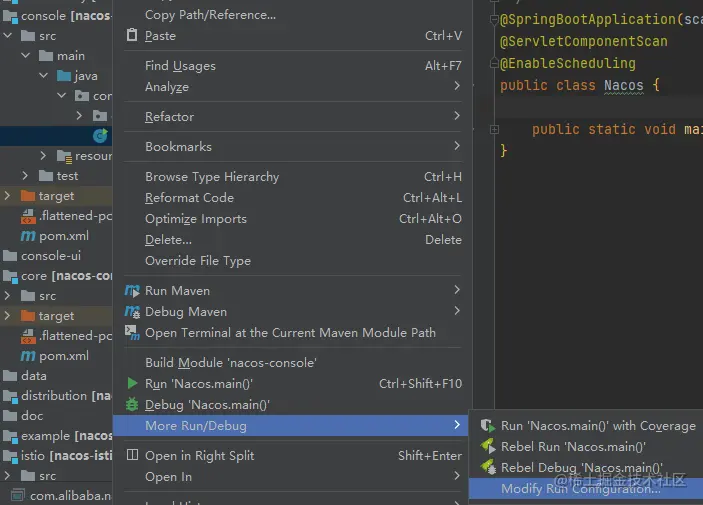Expand the console target folder

(7, 196)
